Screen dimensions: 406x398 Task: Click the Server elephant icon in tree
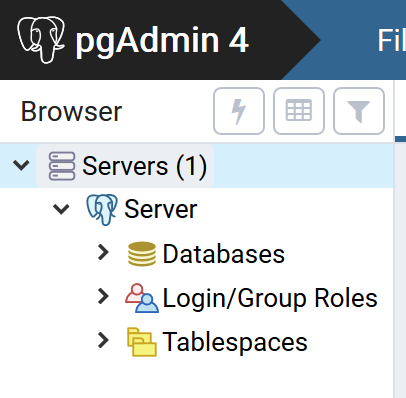tap(102, 210)
